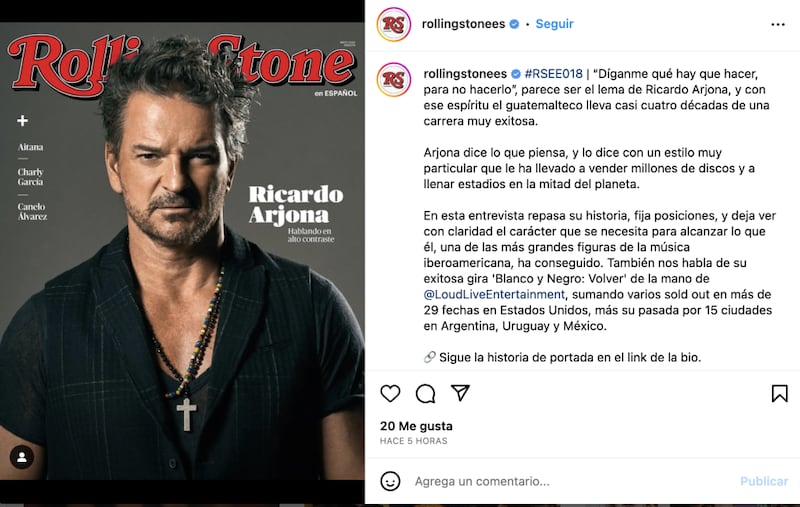View the list of 20 Me gusta
Viewport: 800px width, 507px height.
416,426
